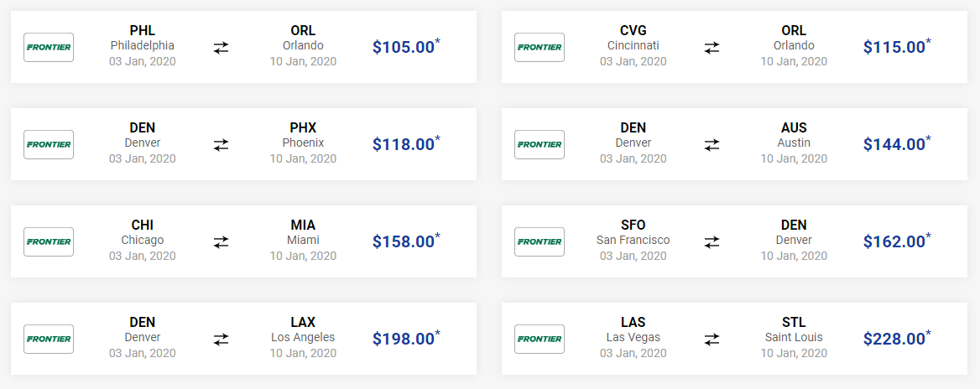
Task: Click round-trip arrows icon between CHI and MIA
Action: pos(222,242)
